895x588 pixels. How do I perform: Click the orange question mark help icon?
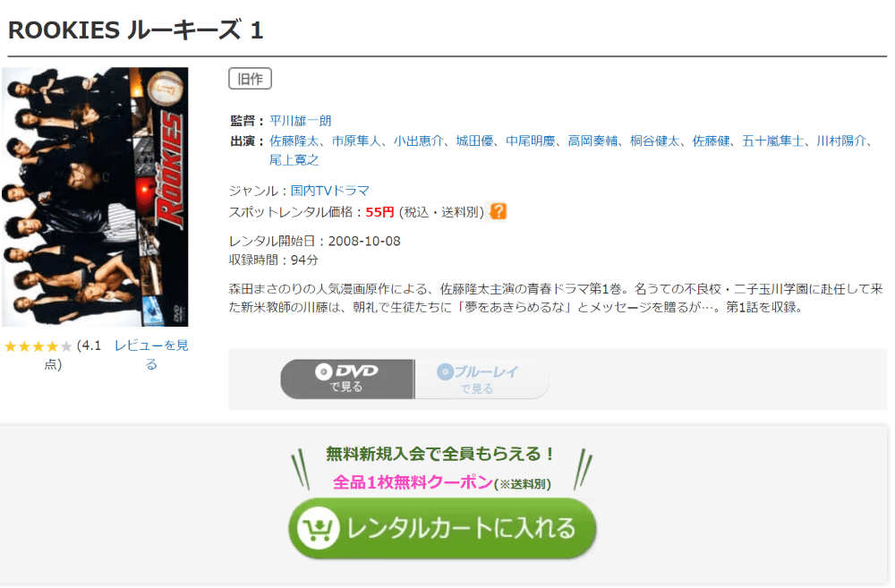point(499,211)
